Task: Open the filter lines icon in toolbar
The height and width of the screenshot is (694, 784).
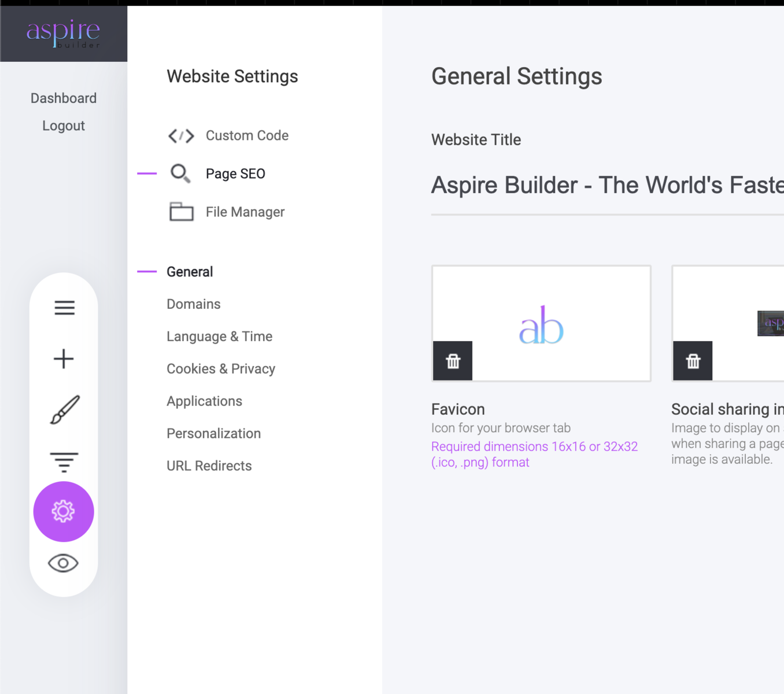Action: point(64,462)
